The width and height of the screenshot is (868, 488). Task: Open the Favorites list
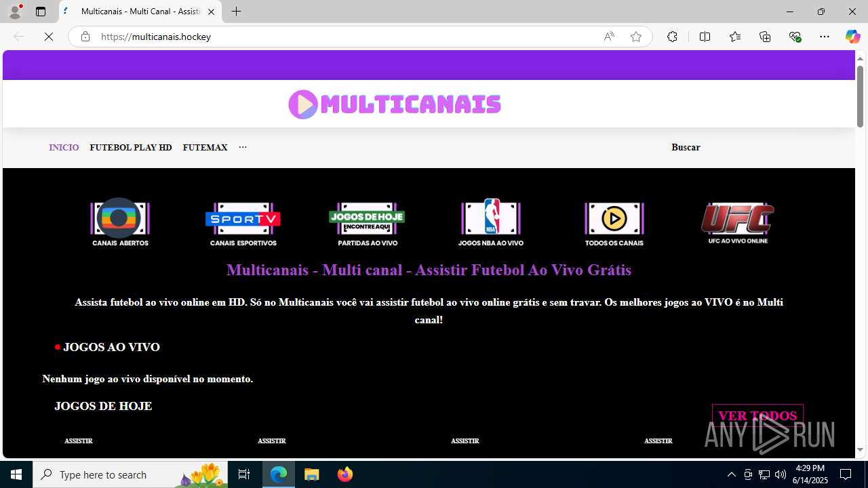coord(735,37)
